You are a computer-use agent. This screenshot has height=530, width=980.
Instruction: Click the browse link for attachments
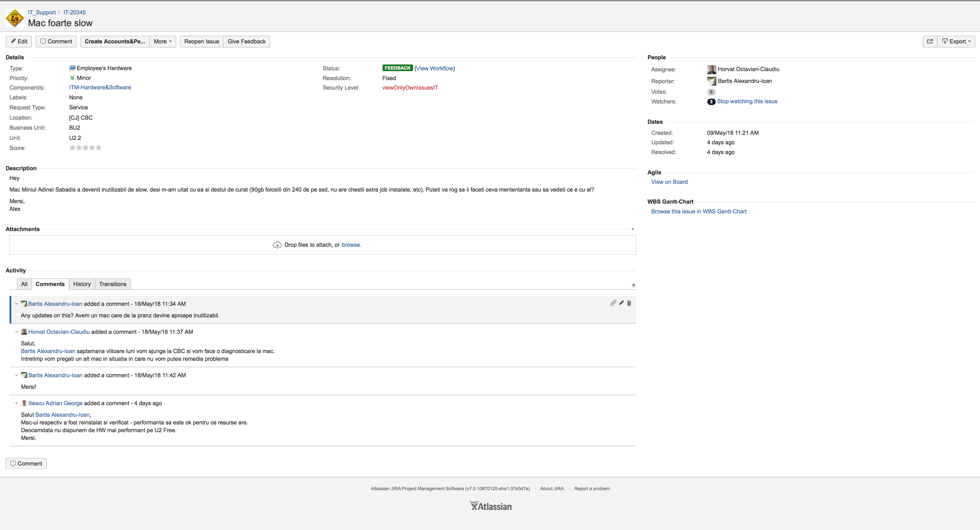pos(351,245)
